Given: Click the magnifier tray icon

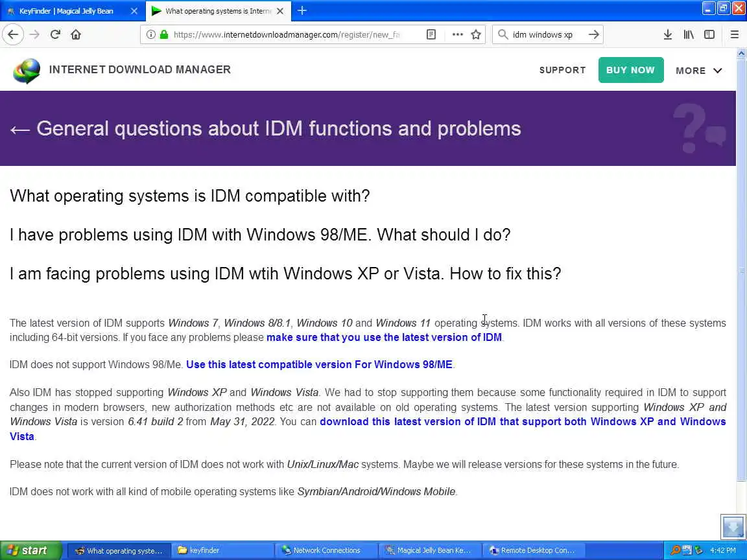Looking at the screenshot, I should (675, 550).
